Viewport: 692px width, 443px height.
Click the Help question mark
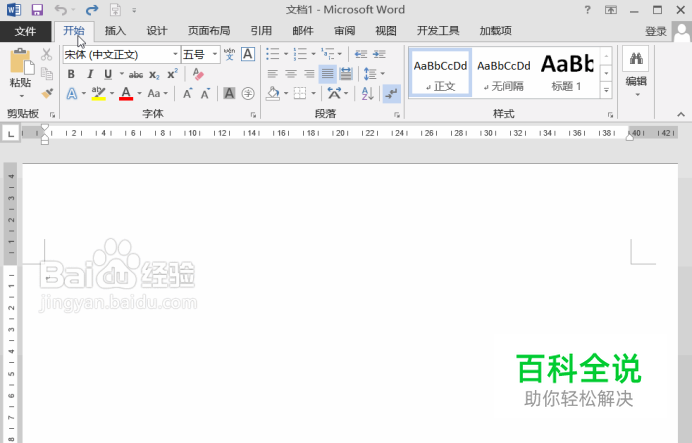(587, 10)
